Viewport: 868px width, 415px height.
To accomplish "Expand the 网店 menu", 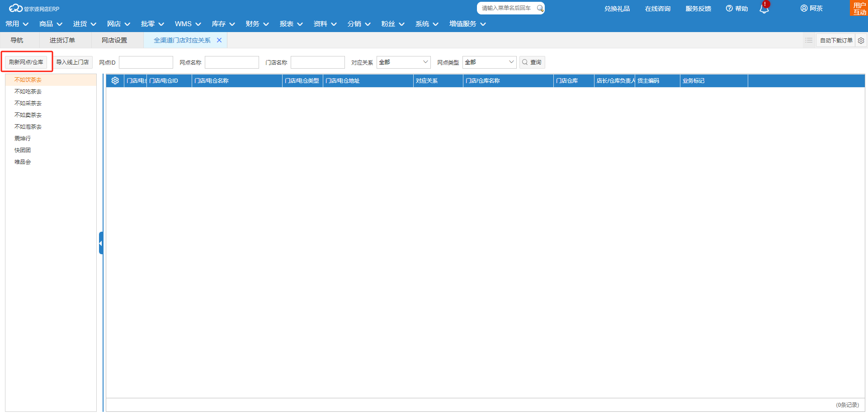I will (x=118, y=24).
